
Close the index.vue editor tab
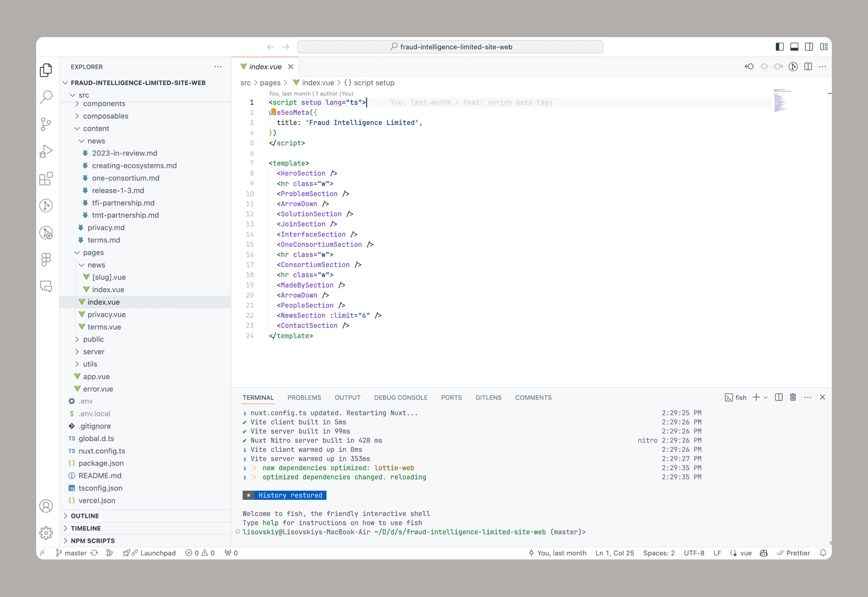tap(291, 66)
